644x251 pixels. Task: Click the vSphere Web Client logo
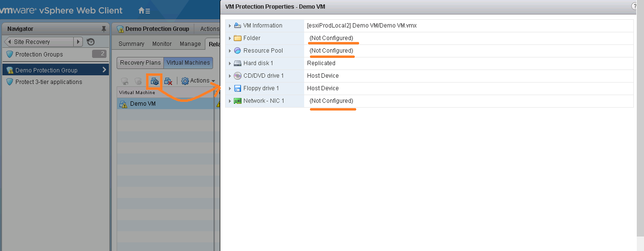coord(61,10)
